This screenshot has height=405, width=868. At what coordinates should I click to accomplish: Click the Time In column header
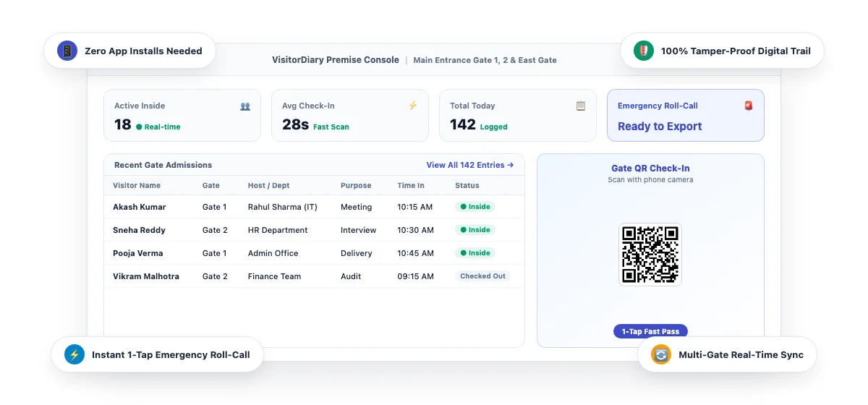411,186
